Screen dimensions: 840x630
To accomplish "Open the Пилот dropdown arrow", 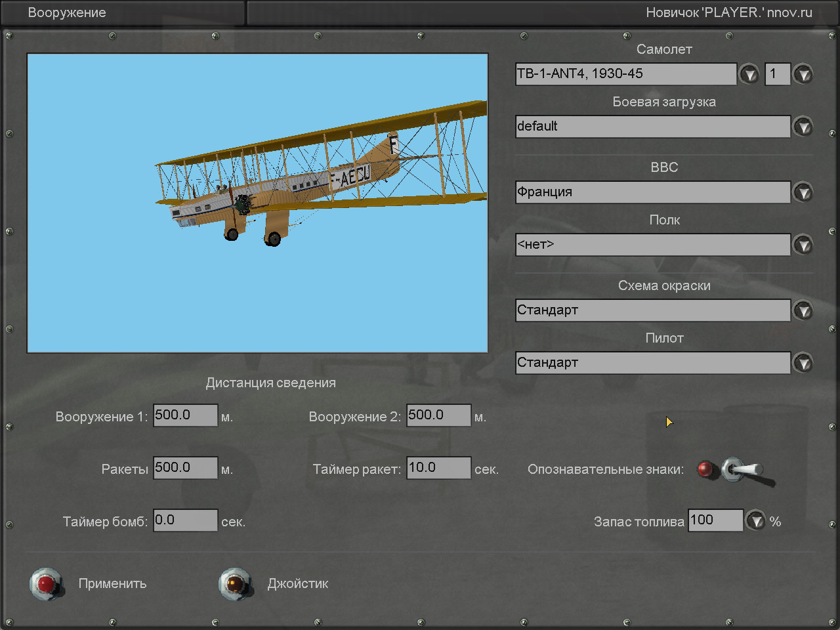I will click(x=803, y=363).
